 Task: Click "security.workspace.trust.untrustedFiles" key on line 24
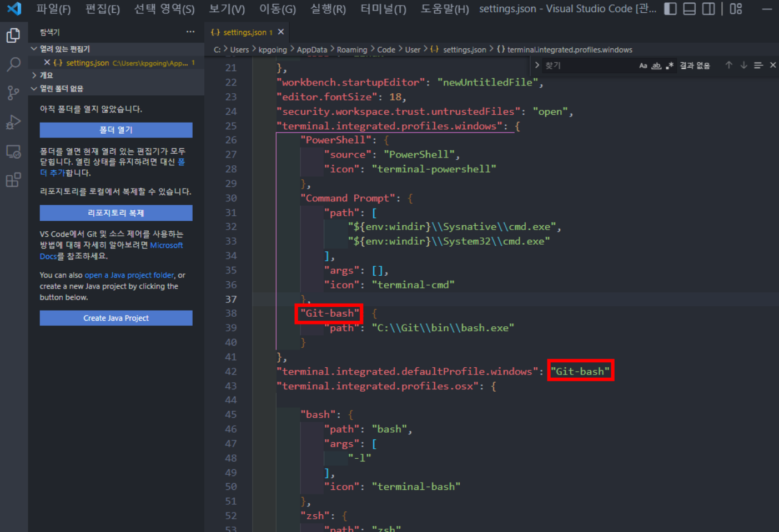click(x=399, y=111)
